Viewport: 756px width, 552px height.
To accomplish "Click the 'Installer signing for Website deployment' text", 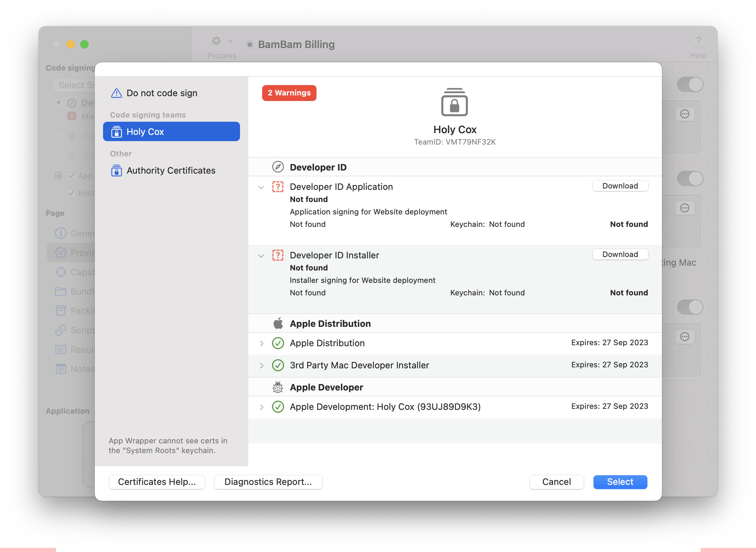I will (362, 280).
